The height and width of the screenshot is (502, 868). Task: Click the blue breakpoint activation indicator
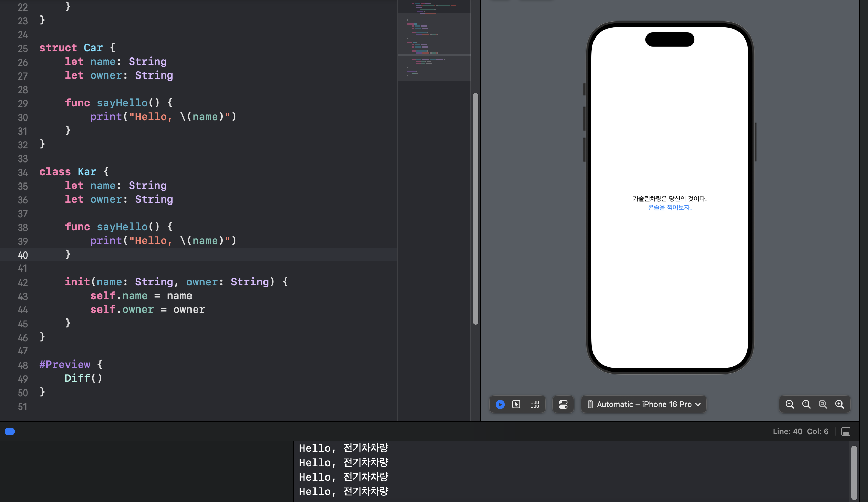tap(10, 431)
